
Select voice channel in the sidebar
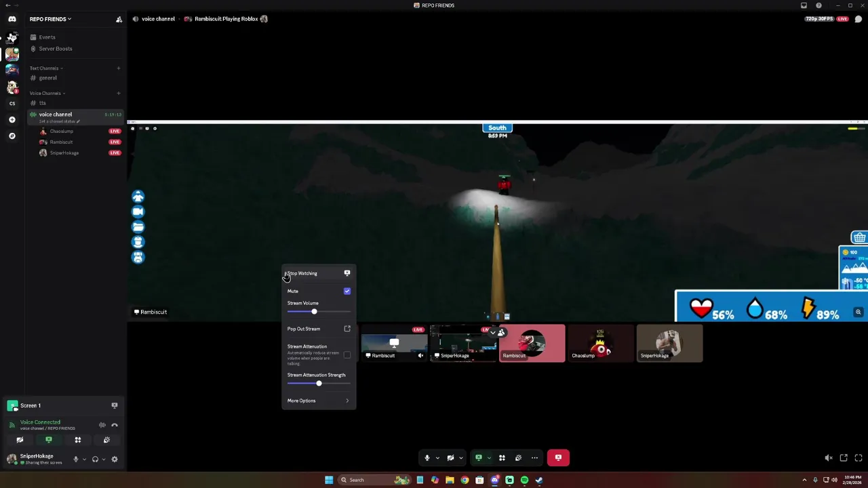pyautogui.click(x=75, y=117)
